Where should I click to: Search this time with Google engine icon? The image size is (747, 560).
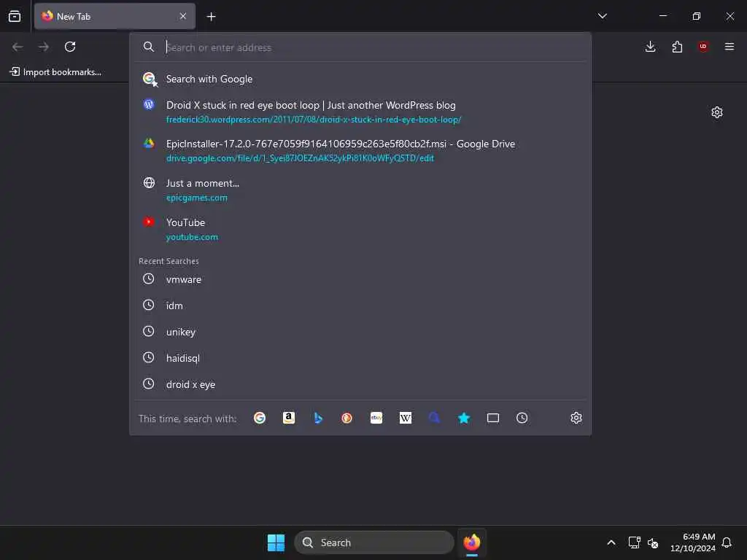tap(260, 418)
